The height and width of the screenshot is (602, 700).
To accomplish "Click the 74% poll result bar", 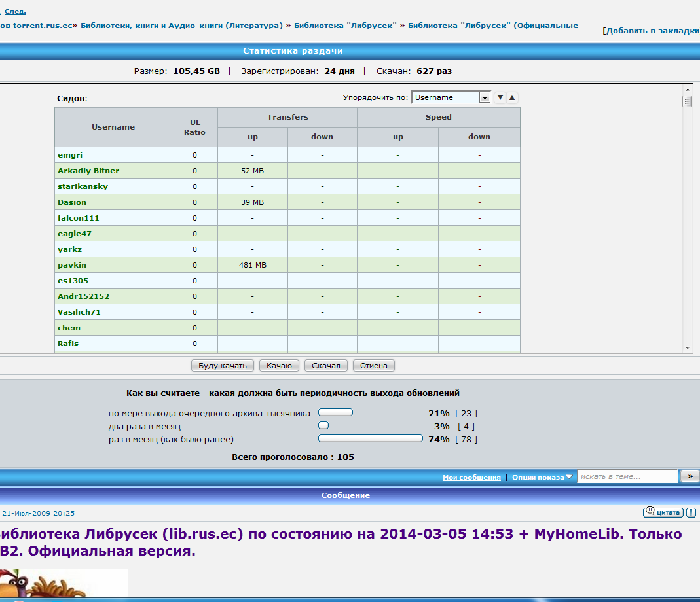I will click(370, 438).
